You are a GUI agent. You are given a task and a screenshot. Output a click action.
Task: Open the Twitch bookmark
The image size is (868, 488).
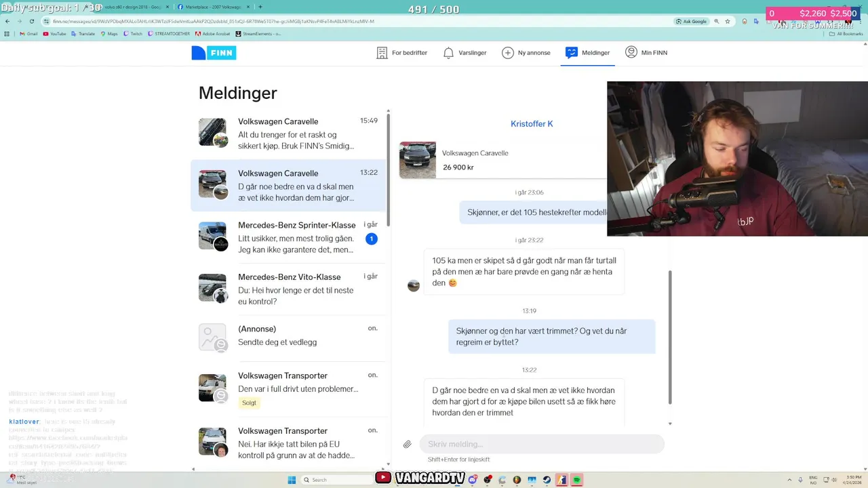(x=133, y=33)
